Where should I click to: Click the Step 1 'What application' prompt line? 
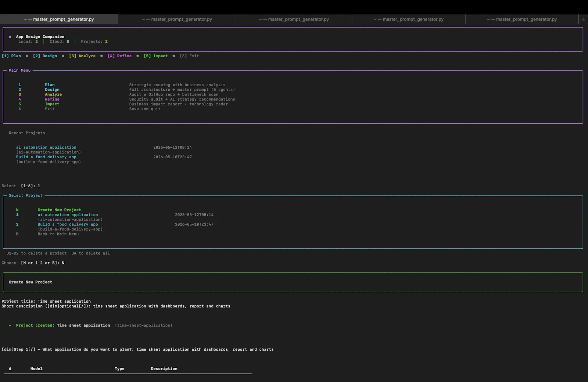[x=138, y=349]
